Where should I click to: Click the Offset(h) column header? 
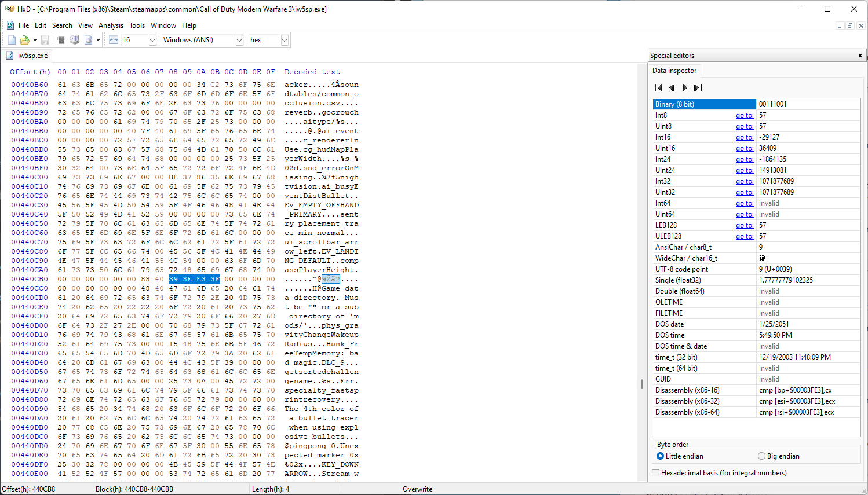(30, 72)
